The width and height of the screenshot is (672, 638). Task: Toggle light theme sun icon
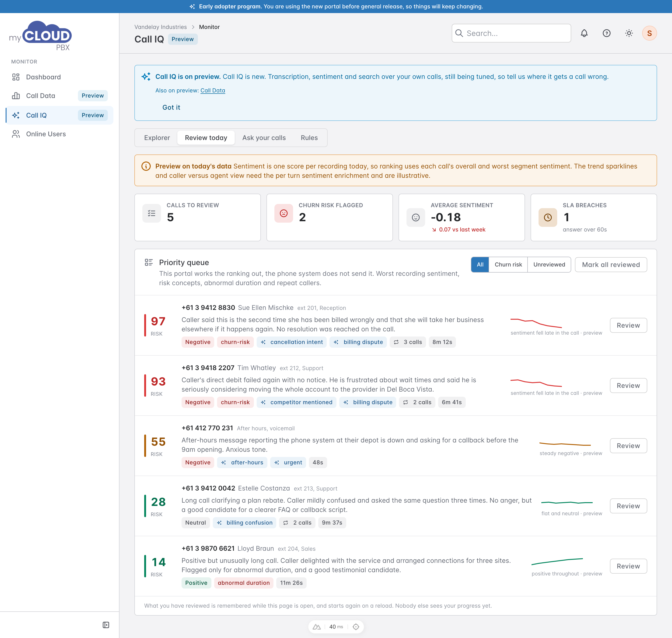click(629, 33)
